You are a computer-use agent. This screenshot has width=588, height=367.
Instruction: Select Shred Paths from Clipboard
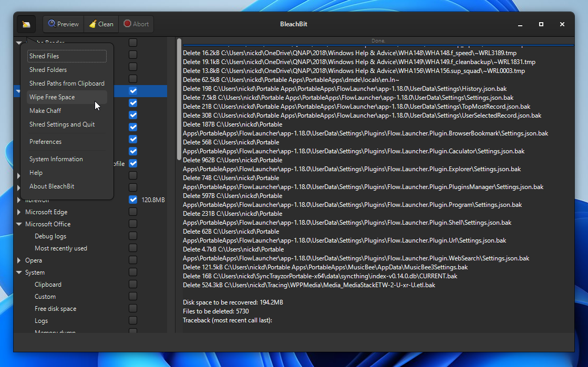click(66, 83)
